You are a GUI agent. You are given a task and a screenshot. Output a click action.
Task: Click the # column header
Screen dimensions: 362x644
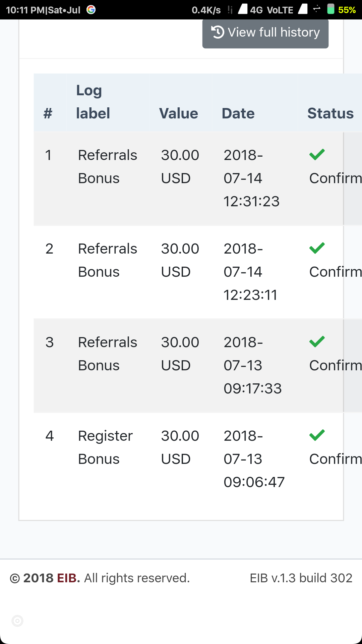point(48,113)
